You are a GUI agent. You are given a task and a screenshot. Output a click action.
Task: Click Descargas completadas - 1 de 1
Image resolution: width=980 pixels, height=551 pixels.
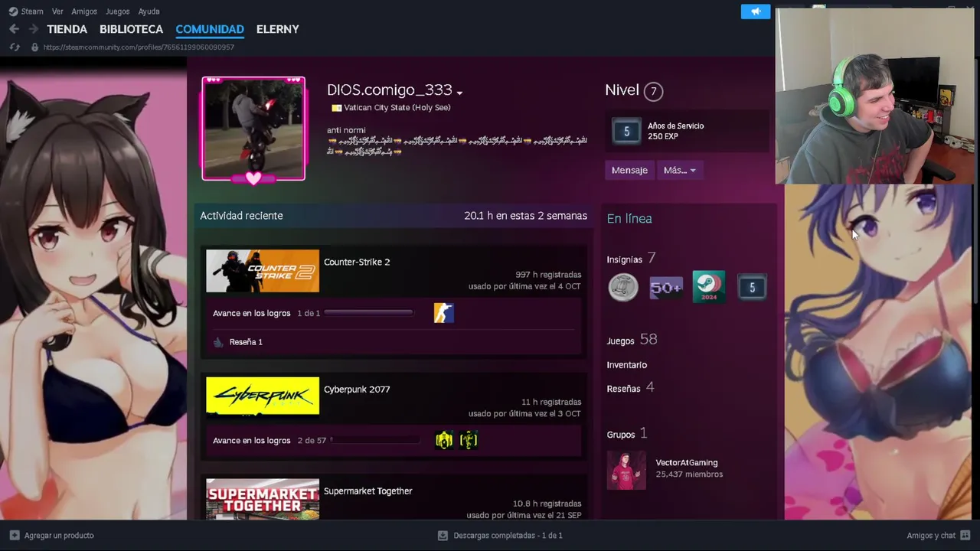pos(508,536)
